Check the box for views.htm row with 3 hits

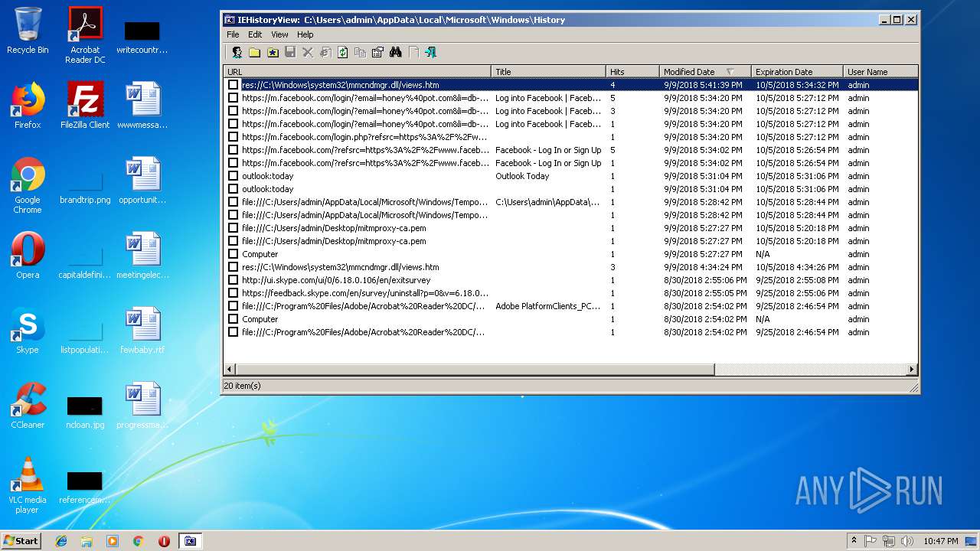tap(234, 267)
